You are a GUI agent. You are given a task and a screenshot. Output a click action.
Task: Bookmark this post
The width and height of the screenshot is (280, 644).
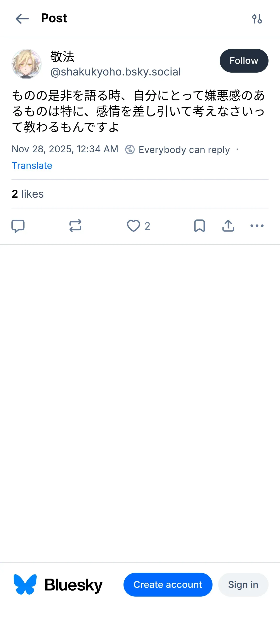199,226
